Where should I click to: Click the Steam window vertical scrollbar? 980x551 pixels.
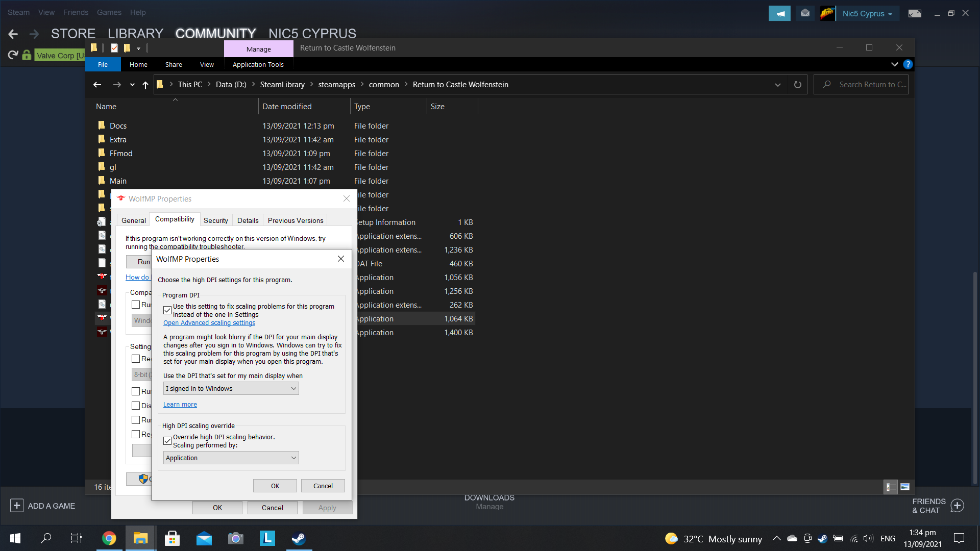(975, 378)
